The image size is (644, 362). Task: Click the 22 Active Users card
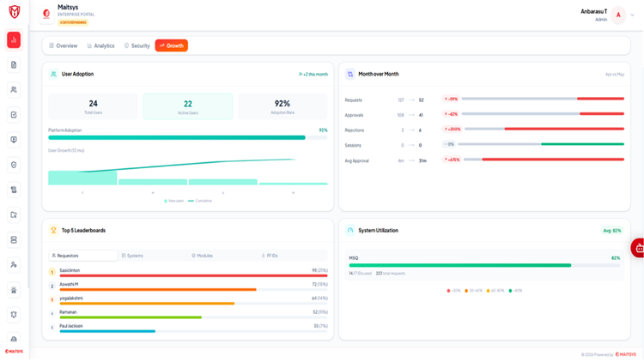click(188, 106)
